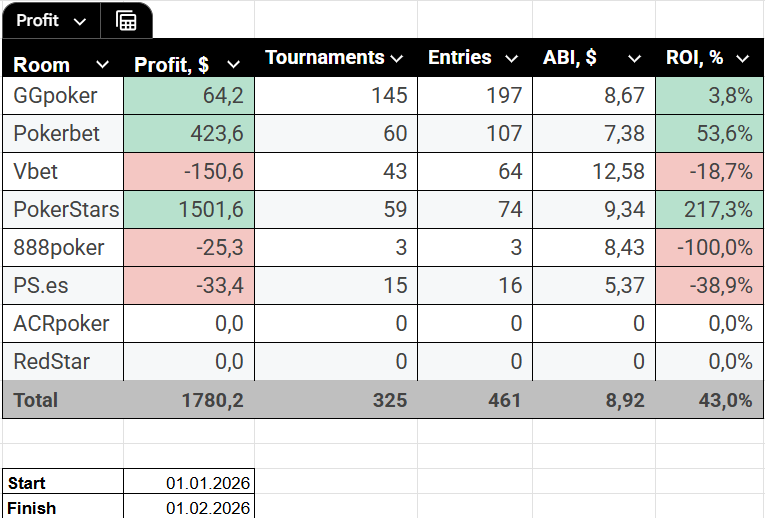Viewport: 765px width, 518px height.
Task: Click the Start date cell 01.01.2026
Action: coord(189,483)
